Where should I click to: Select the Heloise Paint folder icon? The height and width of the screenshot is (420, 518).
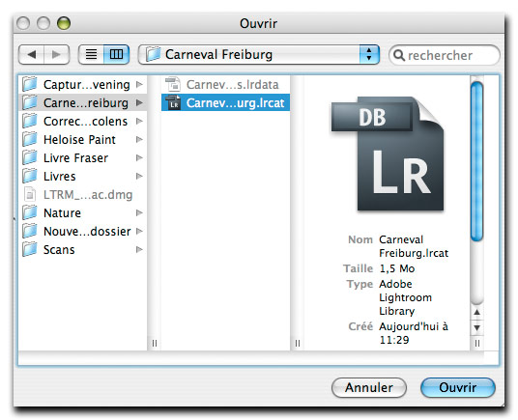pos(29,139)
